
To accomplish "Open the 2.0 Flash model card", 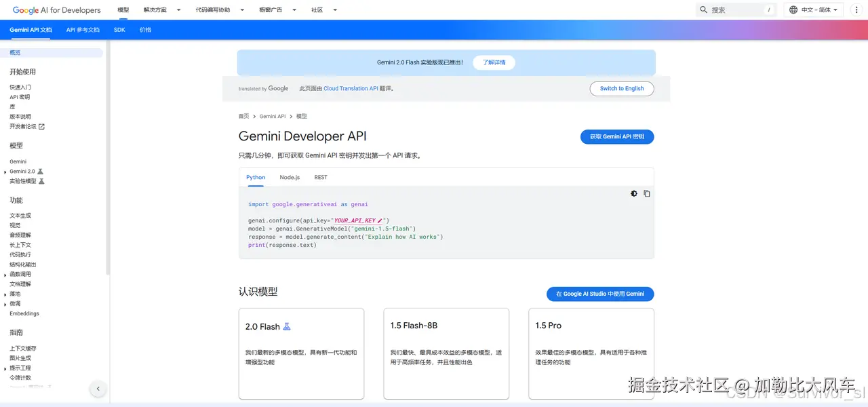I will pos(301,353).
